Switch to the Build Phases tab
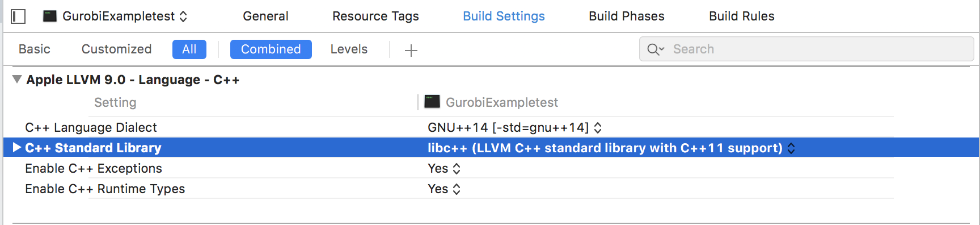 627,16
